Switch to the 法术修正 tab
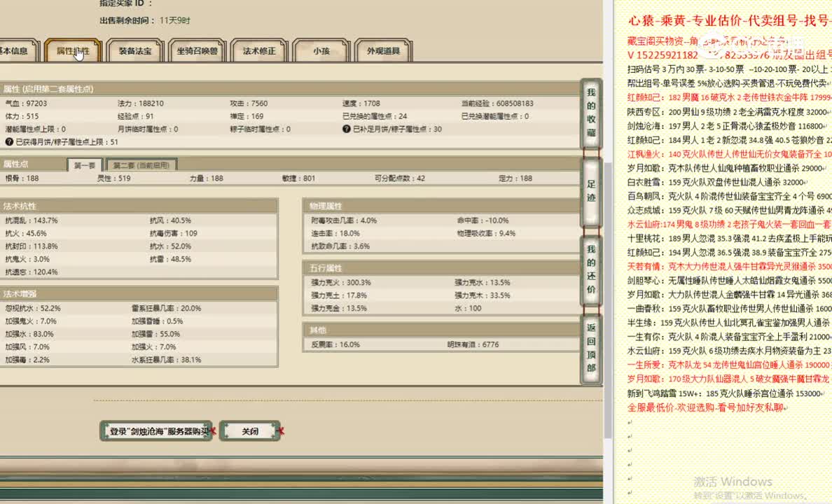Viewport: 832px width, 504px height. coord(259,51)
